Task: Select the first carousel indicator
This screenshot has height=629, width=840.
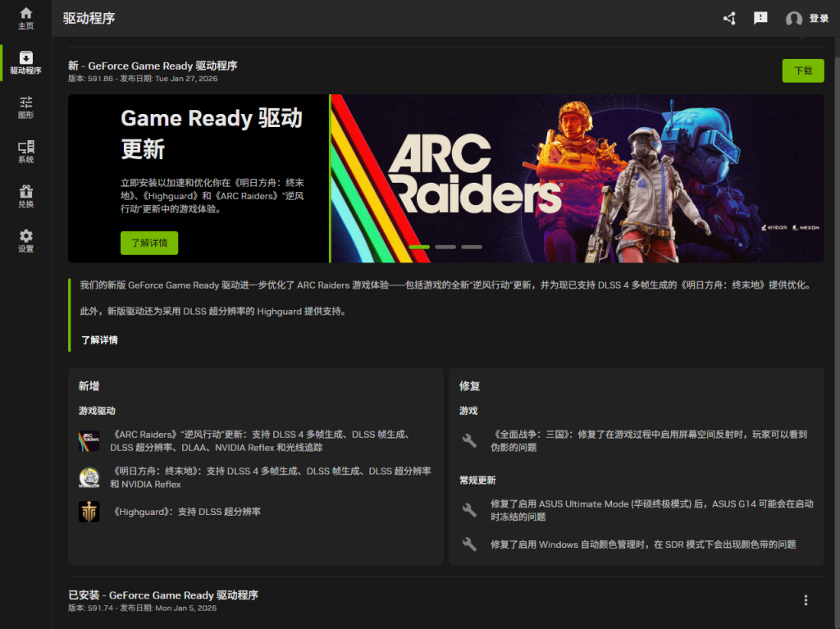Action: point(419,247)
